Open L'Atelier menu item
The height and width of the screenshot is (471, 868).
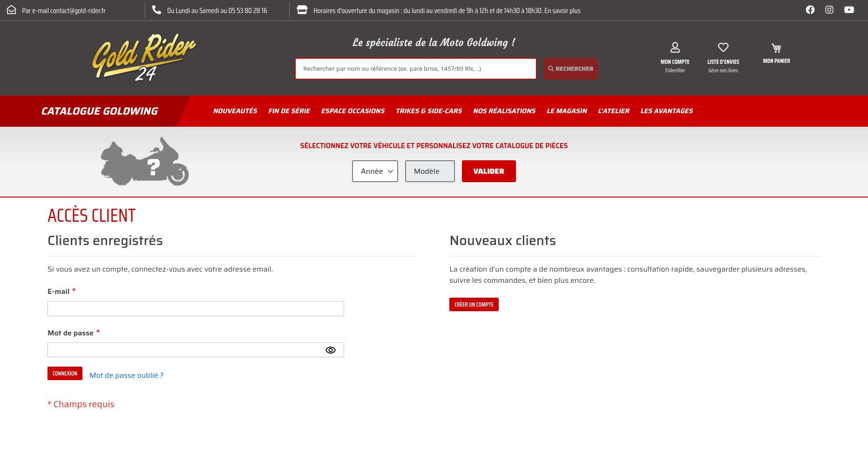point(614,111)
